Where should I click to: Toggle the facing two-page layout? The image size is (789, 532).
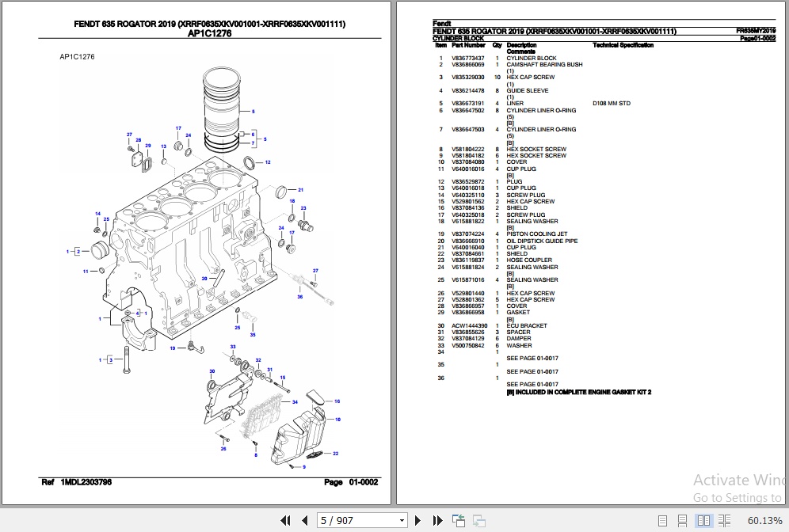pyautogui.click(x=704, y=520)
